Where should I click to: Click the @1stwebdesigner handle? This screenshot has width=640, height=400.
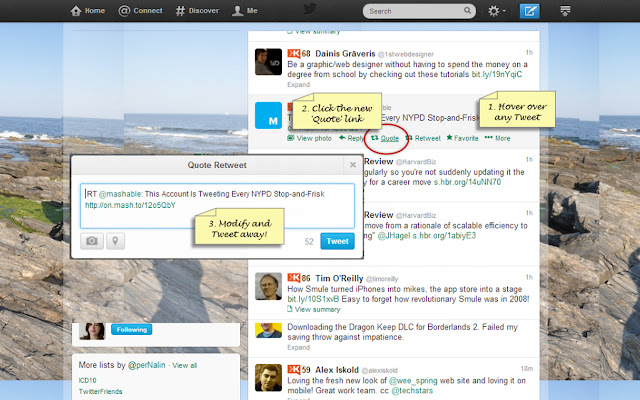coord(406,54)
